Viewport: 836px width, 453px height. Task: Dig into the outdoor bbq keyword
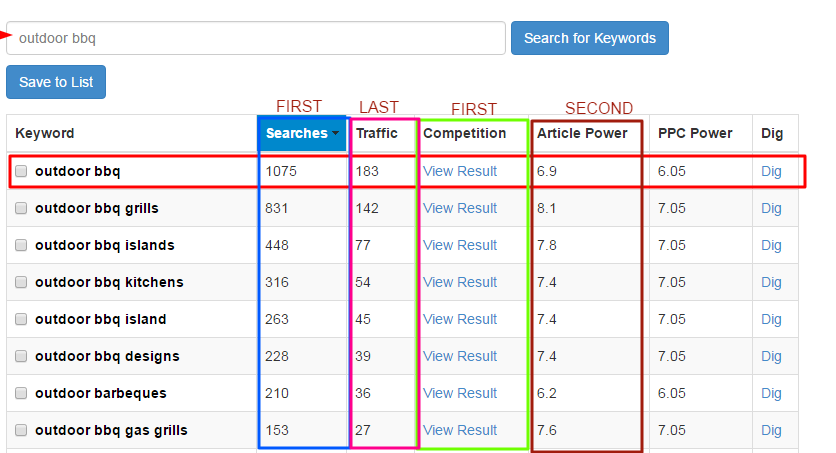pyautogui.click(x=771, y=171)
